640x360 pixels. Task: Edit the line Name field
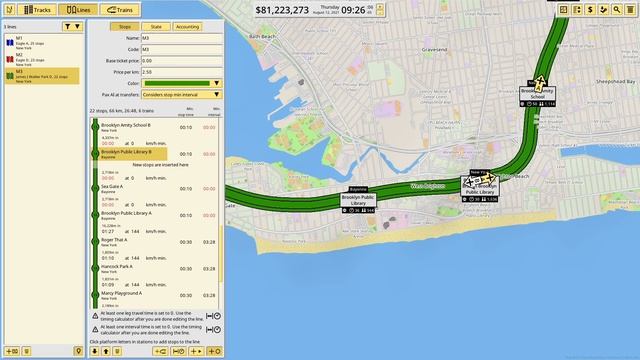point(182,38)
